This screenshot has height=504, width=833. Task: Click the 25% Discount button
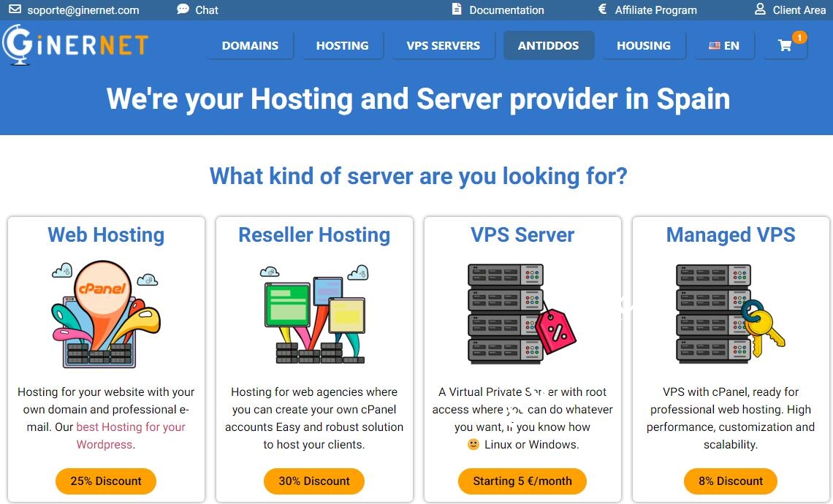pos(106,481)
